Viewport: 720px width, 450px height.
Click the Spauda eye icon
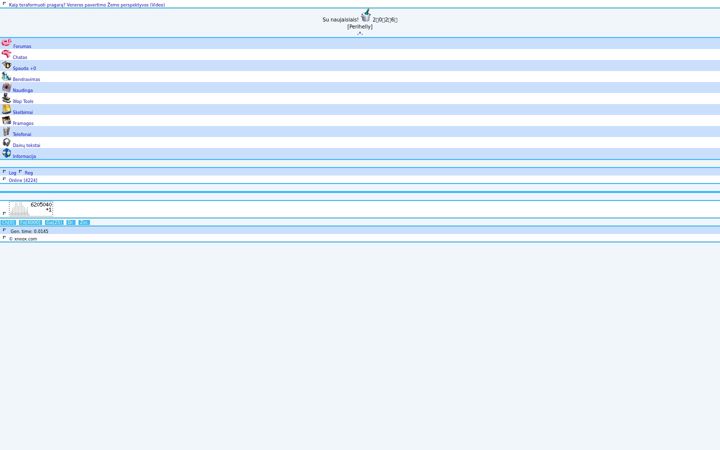(6, 65)
